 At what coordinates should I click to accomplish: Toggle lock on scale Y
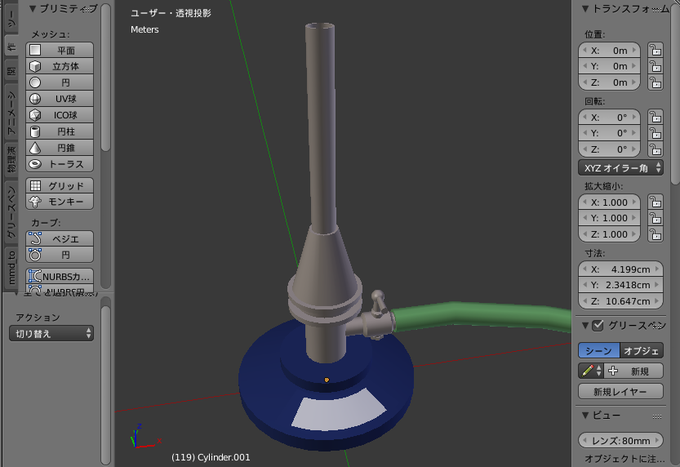pyautogui.click(x=655, y=218)
